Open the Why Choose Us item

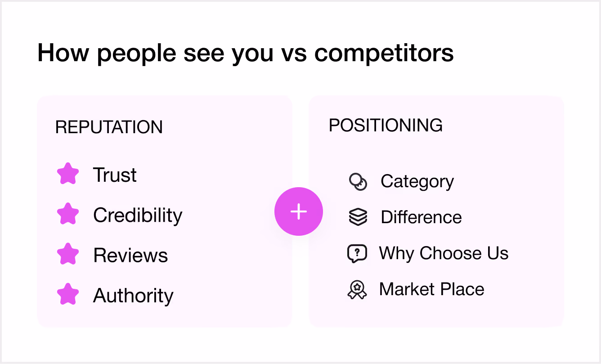[x=444, y=253]
